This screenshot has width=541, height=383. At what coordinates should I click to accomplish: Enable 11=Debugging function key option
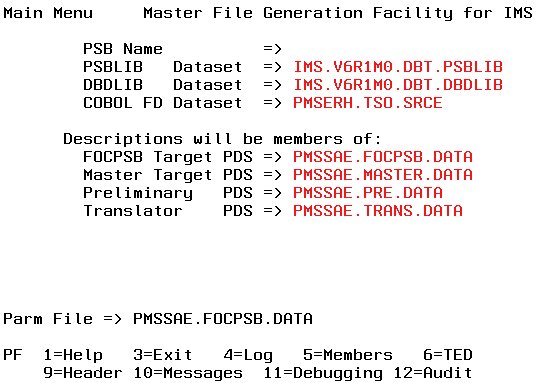click(323, 373)
